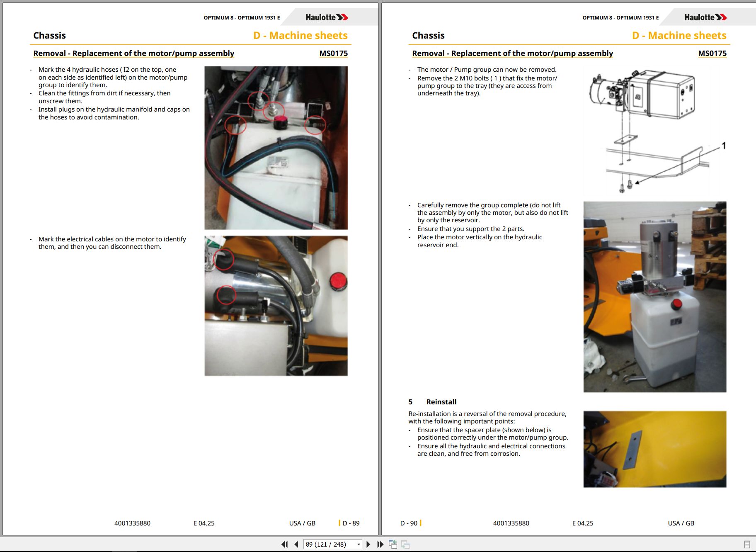
Task: Click the spacer plate photo
Action: pos(655,449)
